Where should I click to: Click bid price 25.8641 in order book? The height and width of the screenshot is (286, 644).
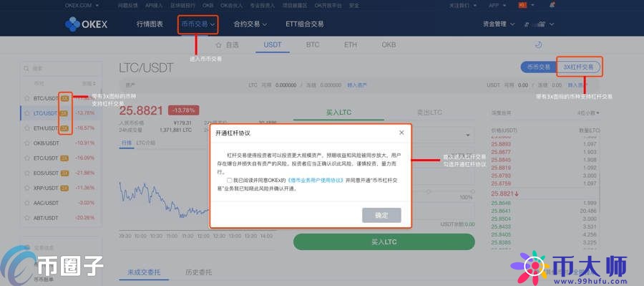click(501, 211)
